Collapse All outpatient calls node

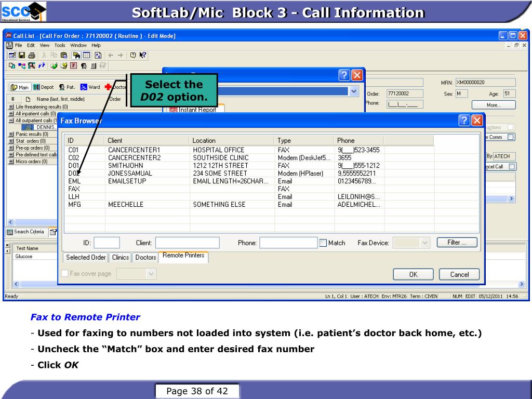pyautogui.click(x=11, y=120)
